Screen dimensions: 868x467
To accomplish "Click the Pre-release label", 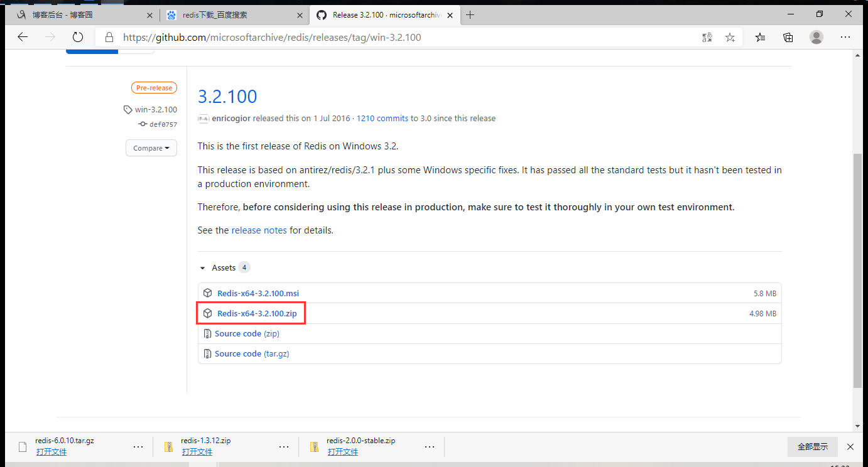I will tap(154, 88).
